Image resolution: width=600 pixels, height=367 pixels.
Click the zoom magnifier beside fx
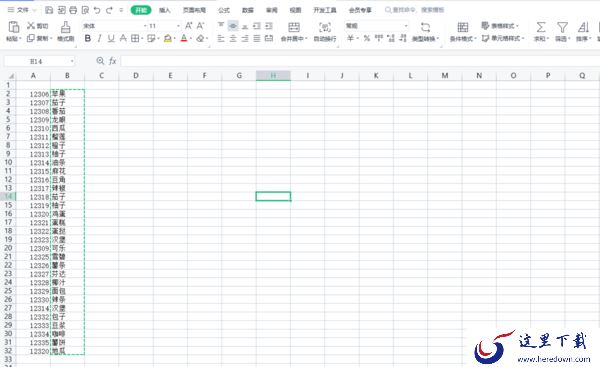click(100, 61)
